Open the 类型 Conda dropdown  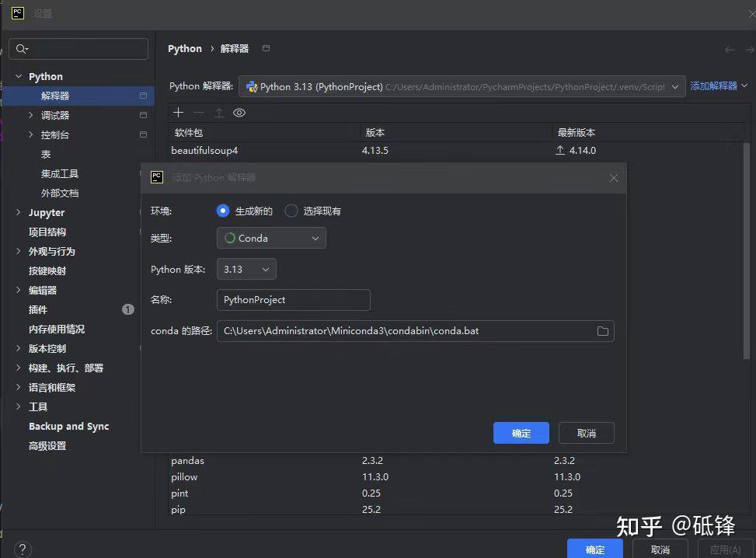(x=270, y=238)
